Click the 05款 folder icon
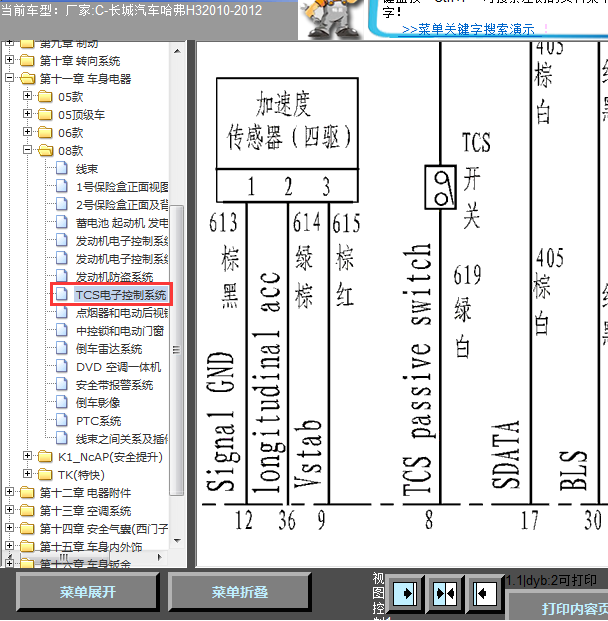The width and height of the screenshot is (608, 621). click(45, 97)
